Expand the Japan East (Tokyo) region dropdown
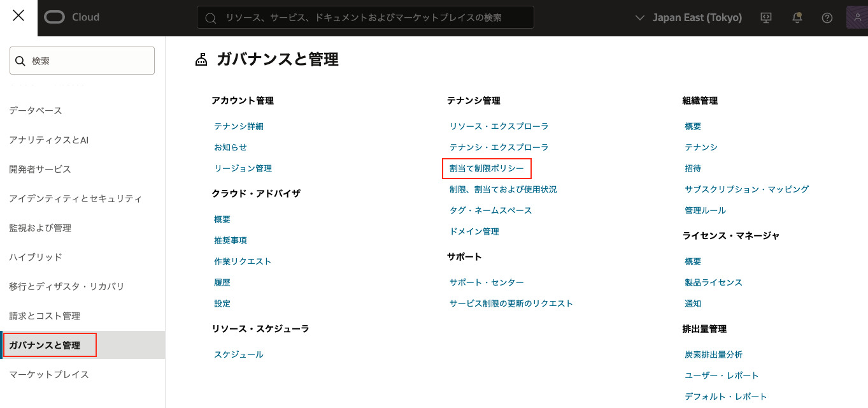Screen dimensions: 868x408 [x=689, y=18]
